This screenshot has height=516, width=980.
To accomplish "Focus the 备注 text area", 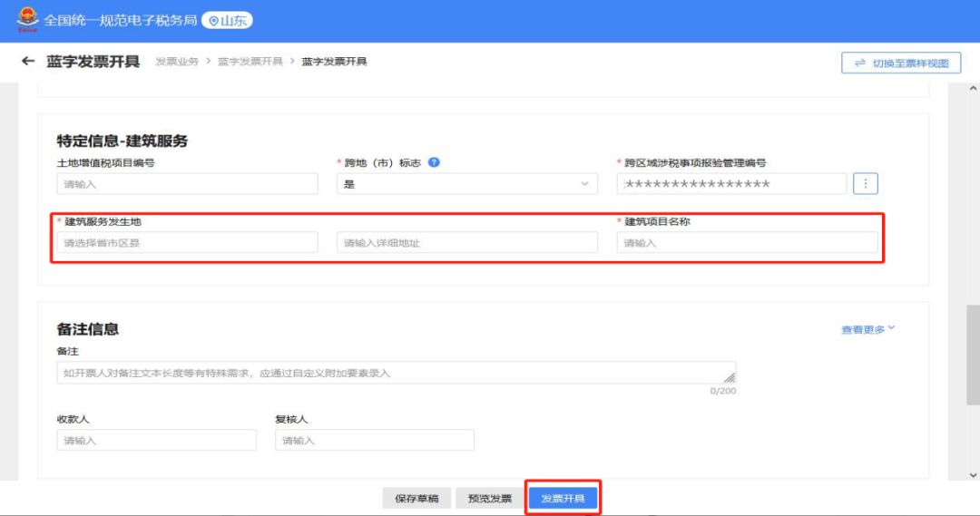I will [397, 373].
